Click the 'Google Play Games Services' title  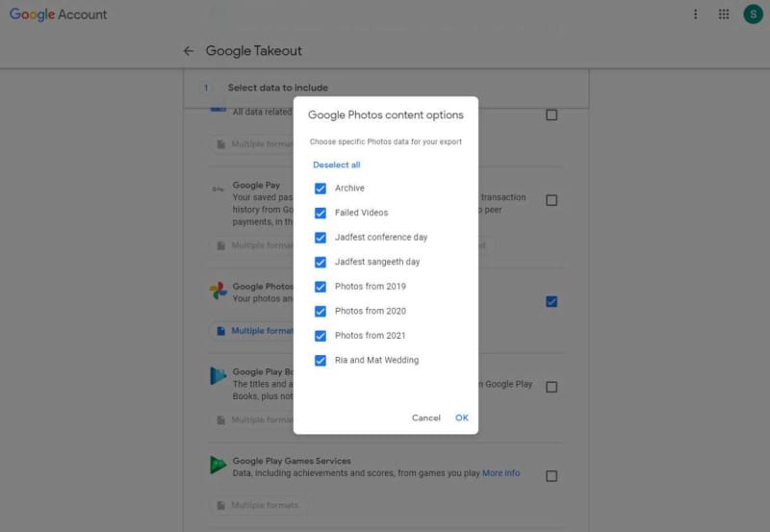pos(292,461)
